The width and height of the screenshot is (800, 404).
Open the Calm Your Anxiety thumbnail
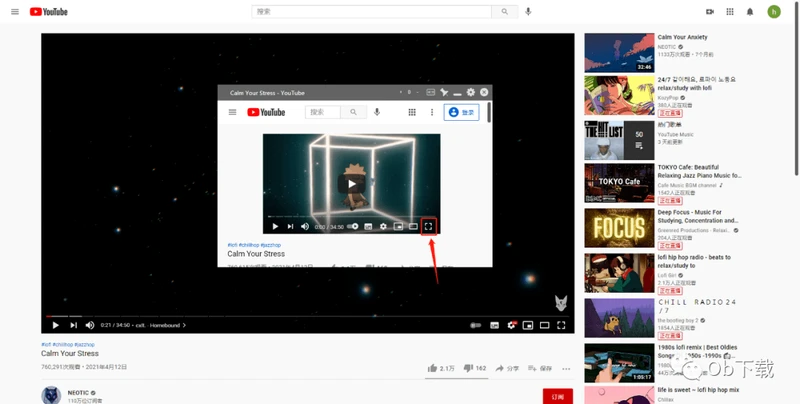coord(619,53)
